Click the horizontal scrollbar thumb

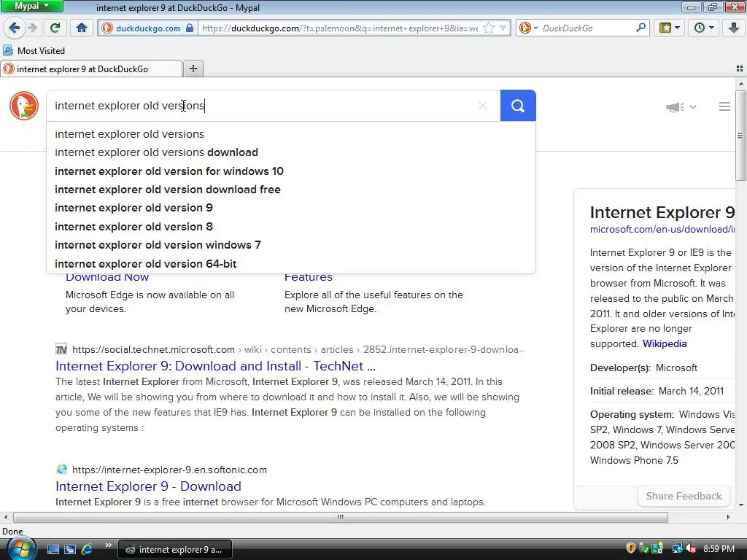(x=340, y=517)
